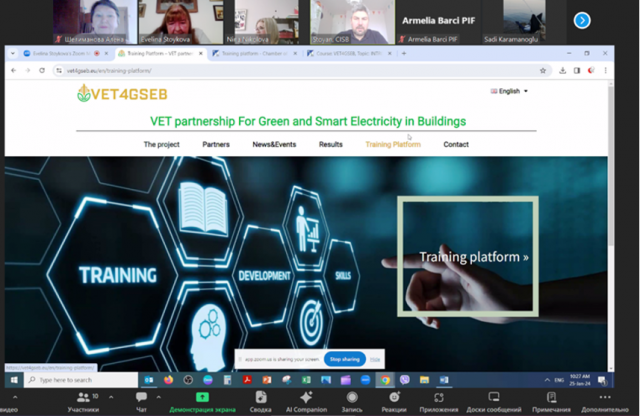Bookmark this page with the star
This screenshot has height=416, width=640.
pyautogui.click(x=543, y=71)
